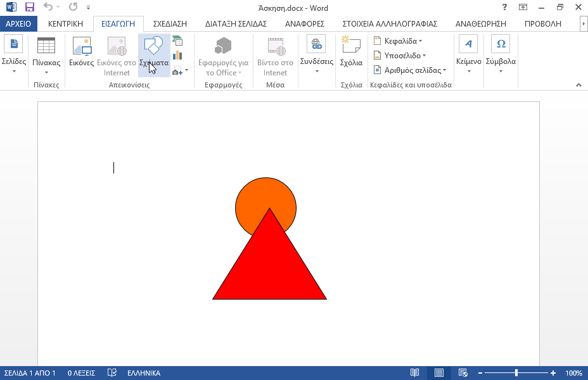Viewport: 588px width, 380px height.
Task: Open the Σύμβολα symbols dropdown
Action: [501, 54]
